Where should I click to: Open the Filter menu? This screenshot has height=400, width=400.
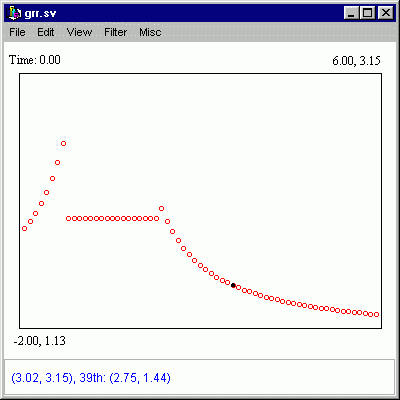(x=116, y=32)
